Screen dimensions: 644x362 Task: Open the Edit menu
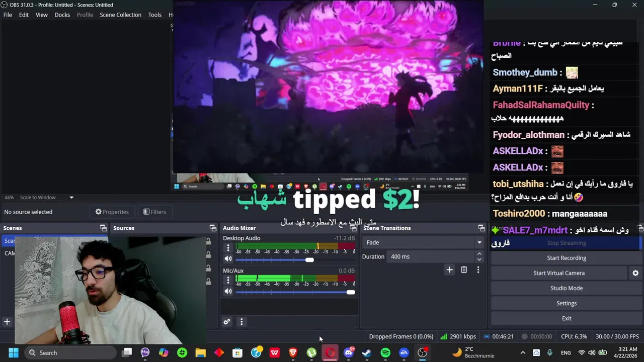click(24, 15)
